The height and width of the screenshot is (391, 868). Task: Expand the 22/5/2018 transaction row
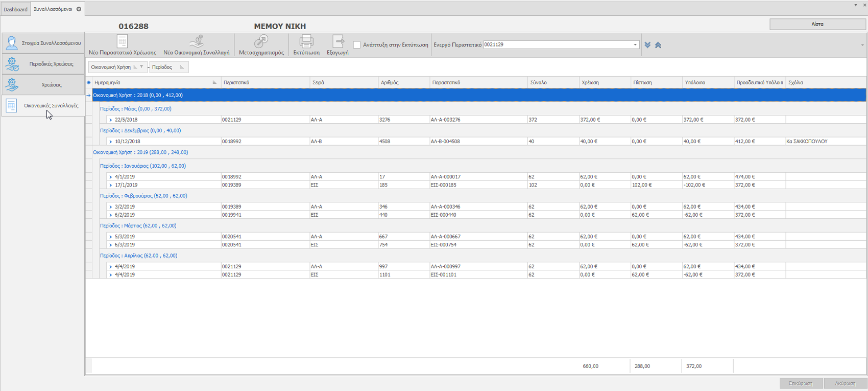tap(111, 120)
